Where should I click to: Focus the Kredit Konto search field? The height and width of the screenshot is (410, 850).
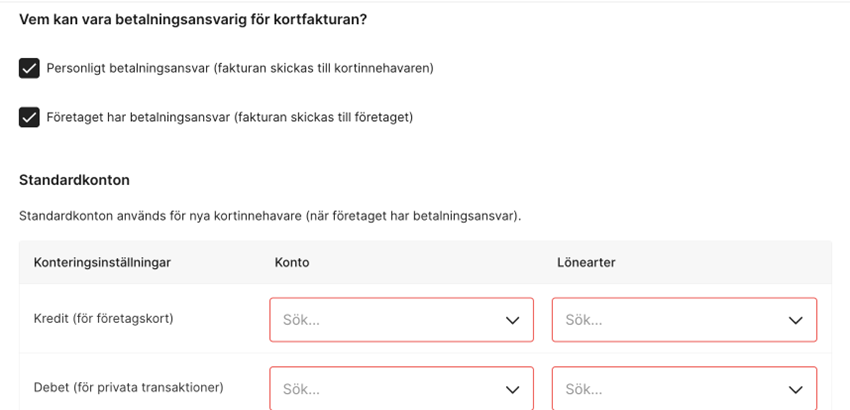(380, 321)
